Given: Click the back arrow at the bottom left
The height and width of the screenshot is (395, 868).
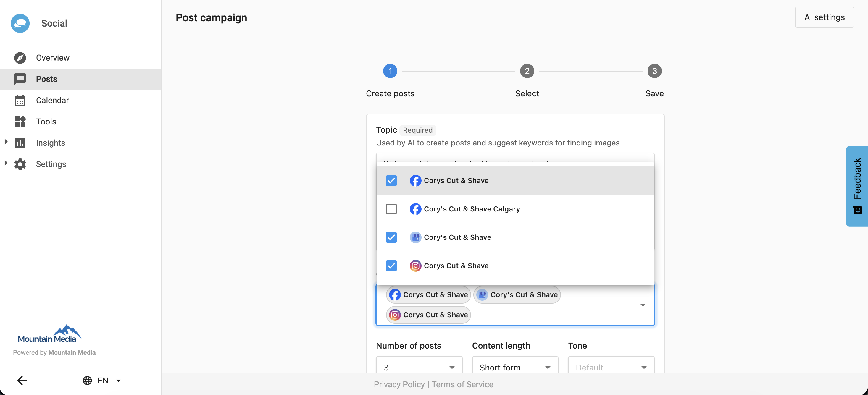Looking at the screenshot, I should click(x=22, y=380).
